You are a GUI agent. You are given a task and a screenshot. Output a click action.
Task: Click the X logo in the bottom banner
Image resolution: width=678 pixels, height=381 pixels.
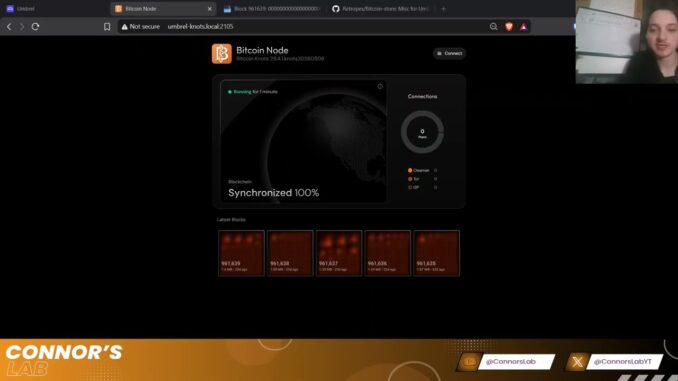click(577, 362)
